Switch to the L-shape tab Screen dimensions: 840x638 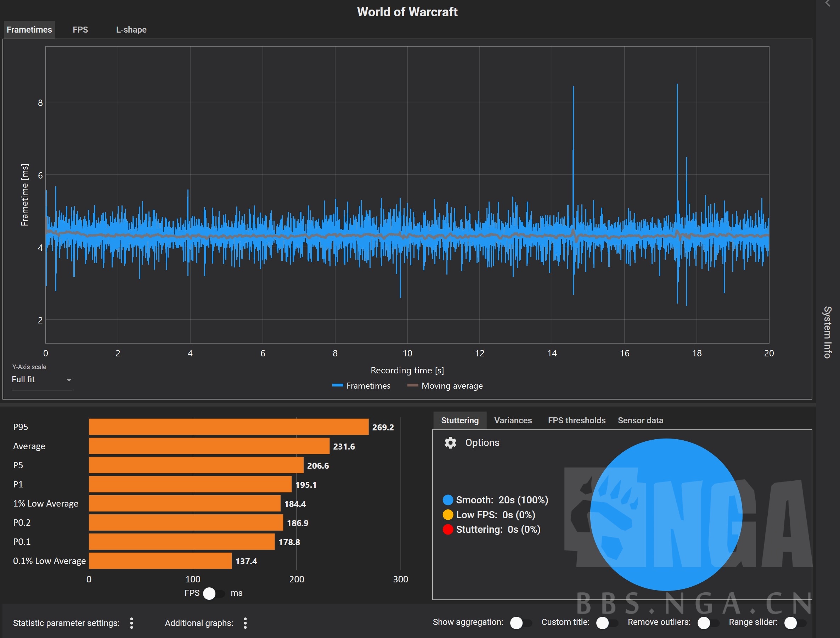(x=131, y=30)
